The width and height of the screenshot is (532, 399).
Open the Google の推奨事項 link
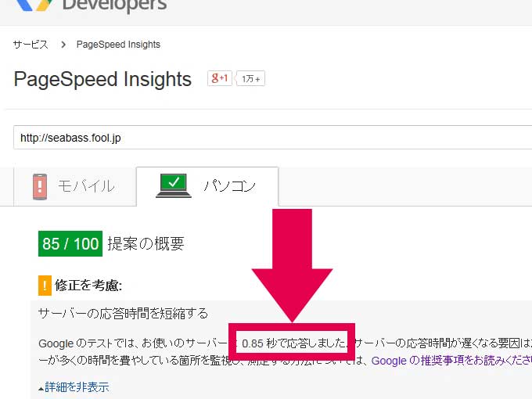click(451, 361)
